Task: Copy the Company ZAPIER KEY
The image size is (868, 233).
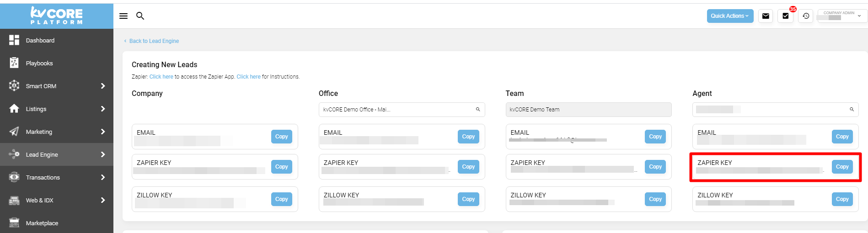Action: pos(282,167)
